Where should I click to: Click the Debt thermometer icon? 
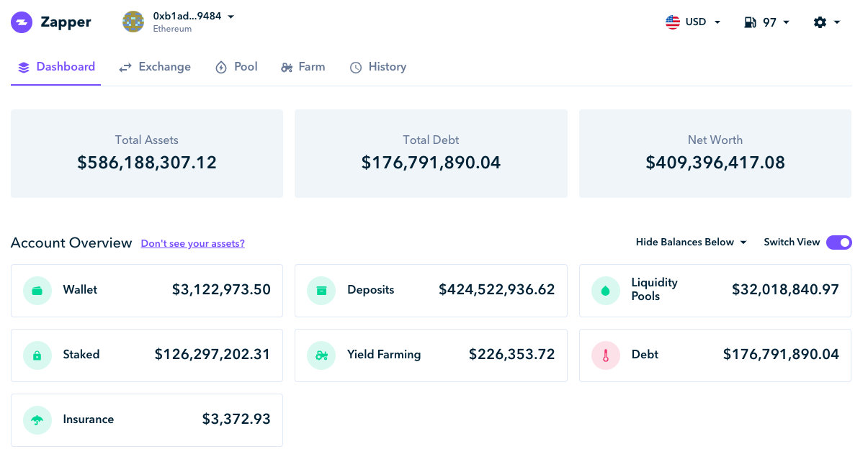(x=606, y=355)
